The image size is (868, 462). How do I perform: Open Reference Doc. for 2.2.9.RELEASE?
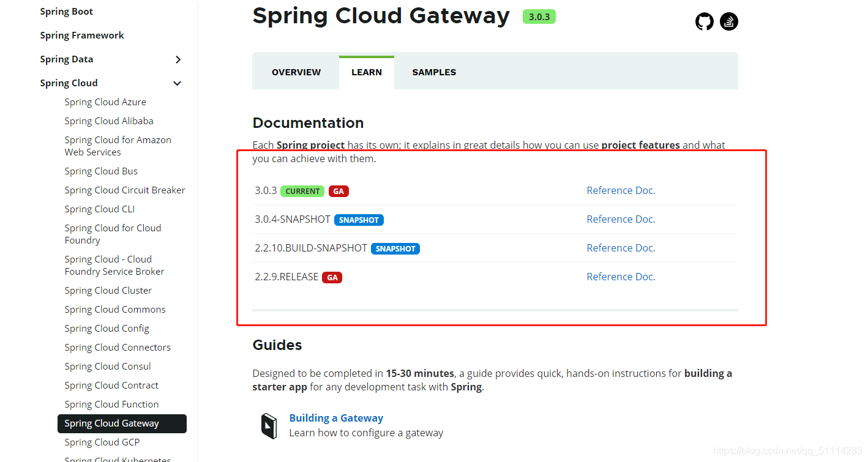621,277
